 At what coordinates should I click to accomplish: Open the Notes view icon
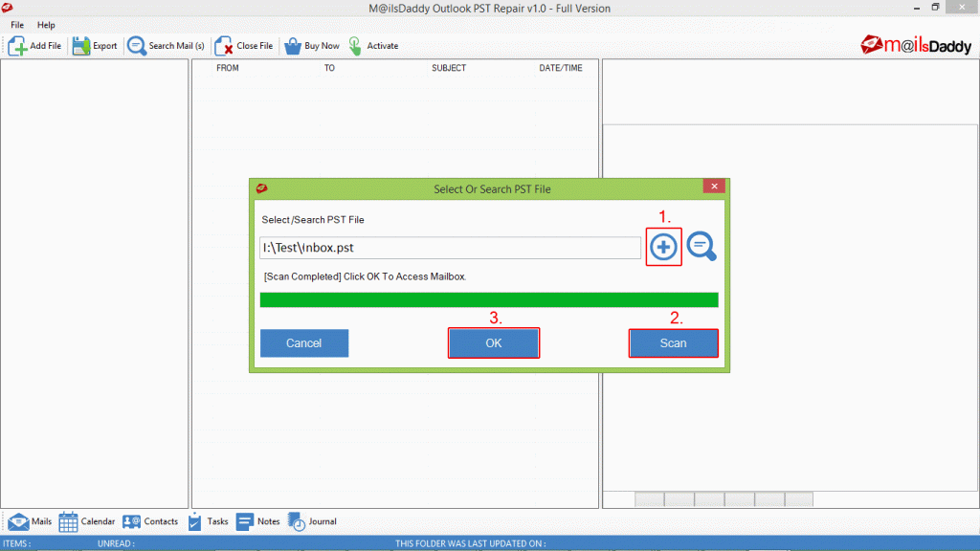[244, 521]
